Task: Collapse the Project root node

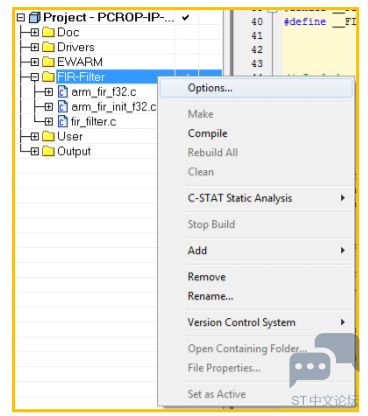Action: pyautogui.click(x=21, y=17)
